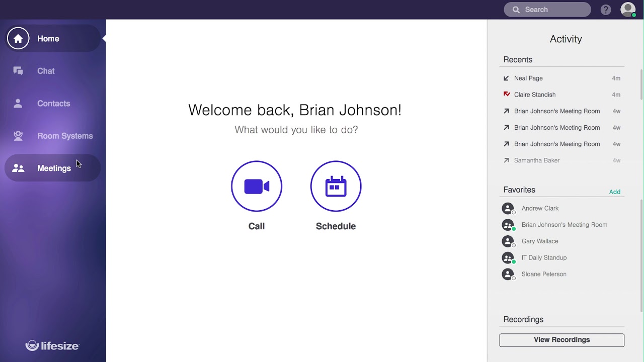Open the Meetings section
Image resolution: width=644 pixels, height=362 pixels.
[x=53, y=168]
